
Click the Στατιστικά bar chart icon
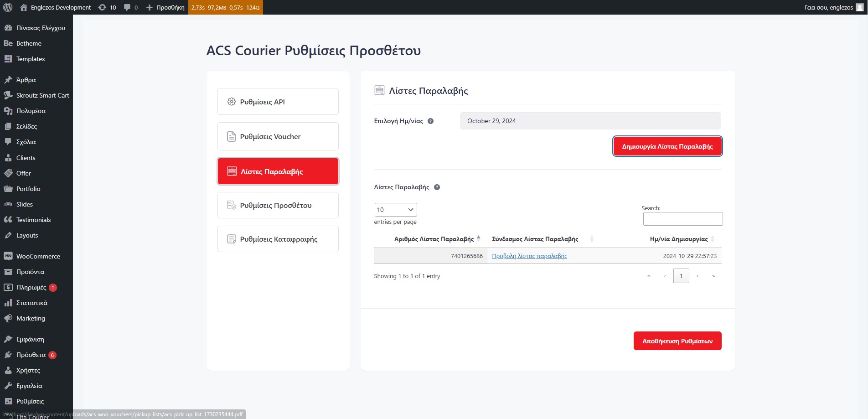[8, 303]
